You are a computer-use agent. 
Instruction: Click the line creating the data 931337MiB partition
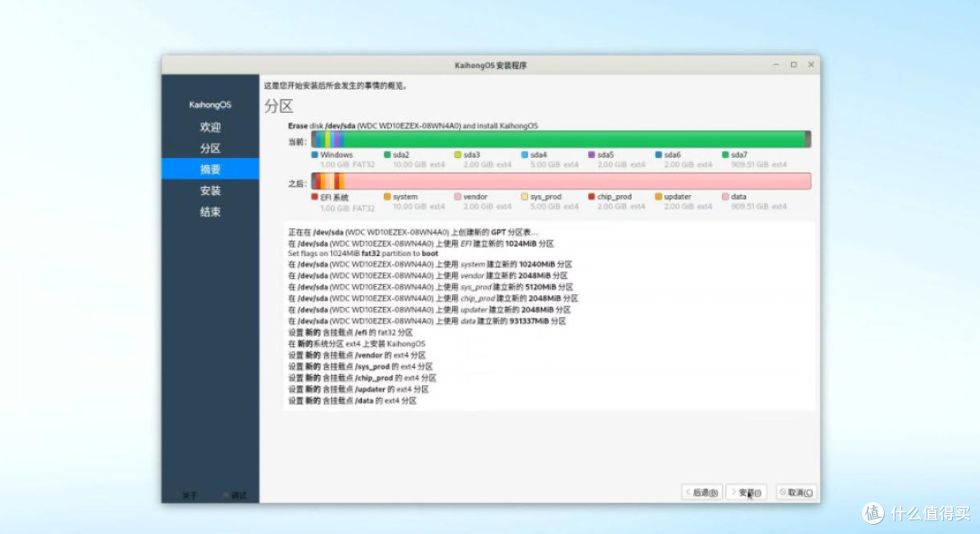click(x=426, y=321)
